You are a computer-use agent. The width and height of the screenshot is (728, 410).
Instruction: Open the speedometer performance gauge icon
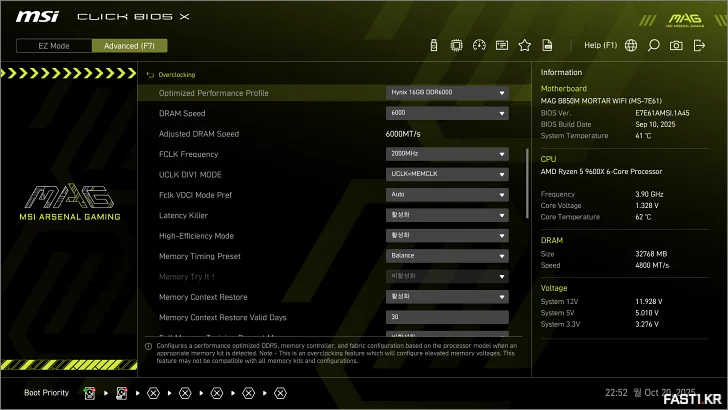click(x=479, y=45)
